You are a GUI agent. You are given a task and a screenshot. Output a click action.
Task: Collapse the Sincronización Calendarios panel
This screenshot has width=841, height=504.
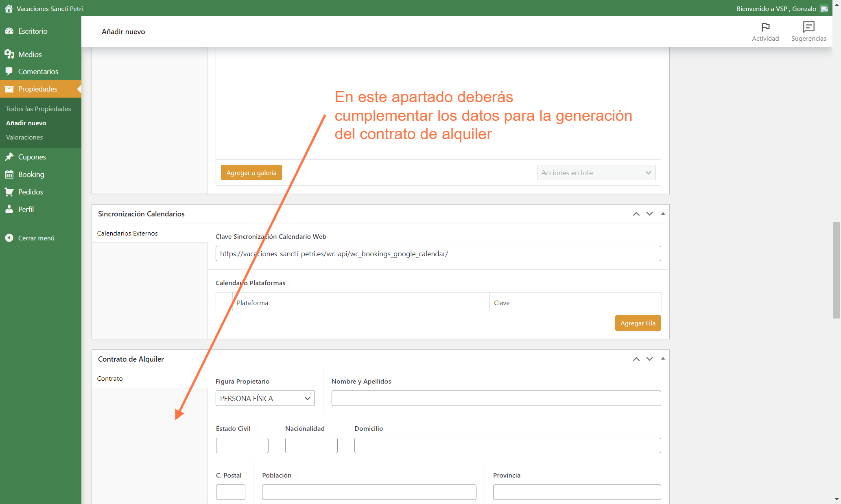pyautogui.click(x=663, y=214)
